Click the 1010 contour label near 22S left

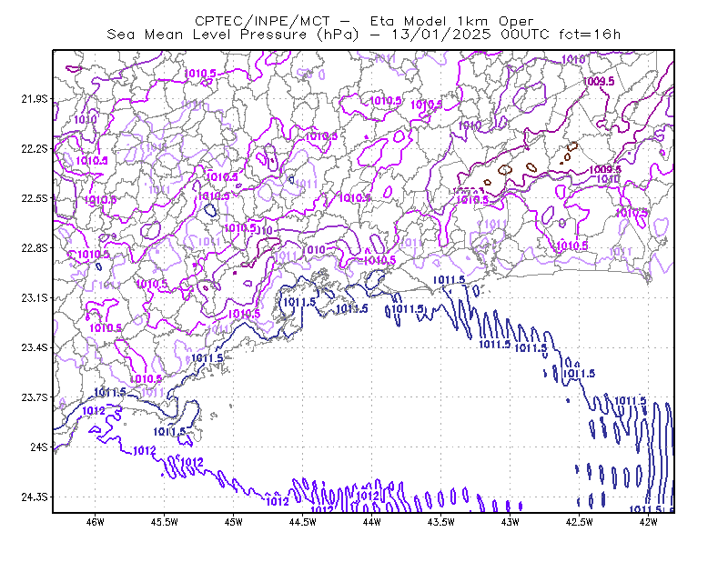tap(86, 120)
